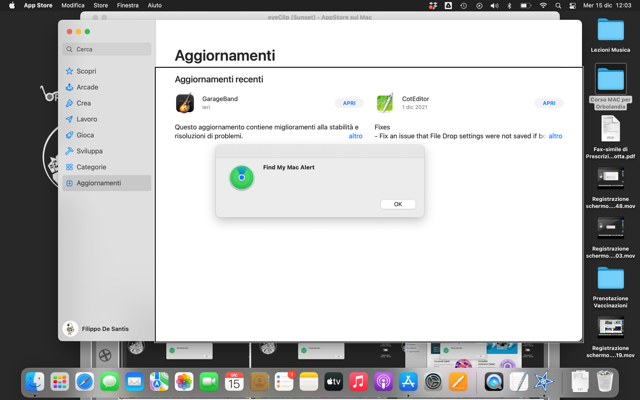This screenshot has height=400, width=640.
Task: Open CotEditor with its APRI button
Action: coord(549,103)
